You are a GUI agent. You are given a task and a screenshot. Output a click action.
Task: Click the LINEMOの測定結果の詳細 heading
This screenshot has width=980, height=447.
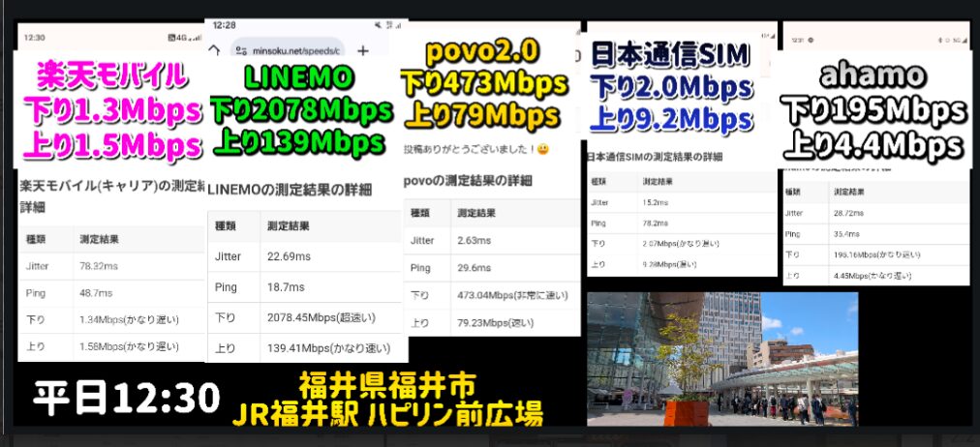click(290, 191)
